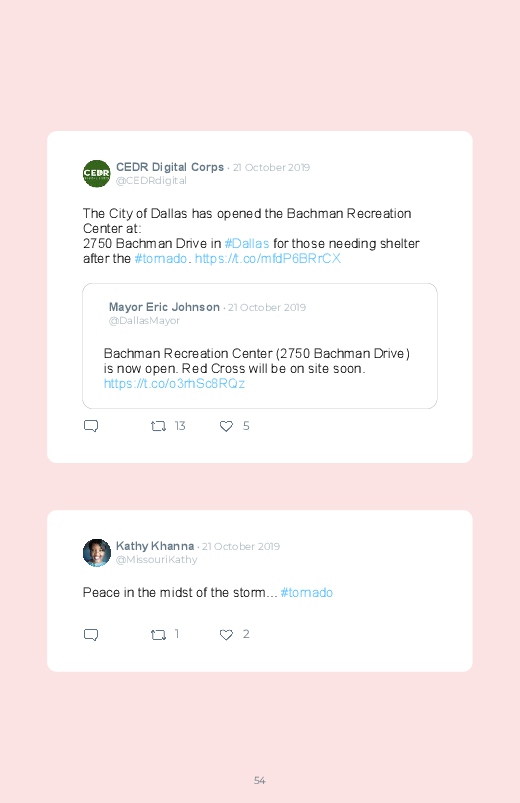This screenshot has height=803, width=520.
Task: Follow the t.co/o3rhSc8RQz link
Action: 174,383
